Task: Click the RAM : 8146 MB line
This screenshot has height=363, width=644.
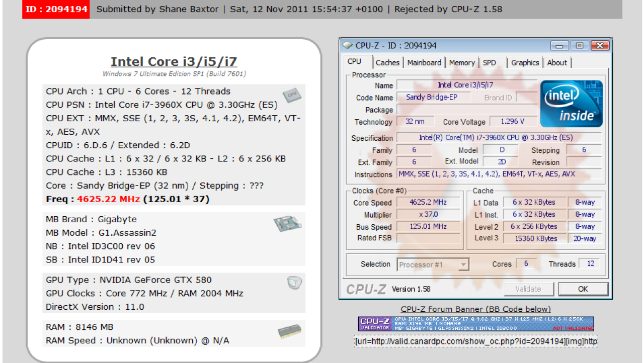Action: tap(79, 327)
